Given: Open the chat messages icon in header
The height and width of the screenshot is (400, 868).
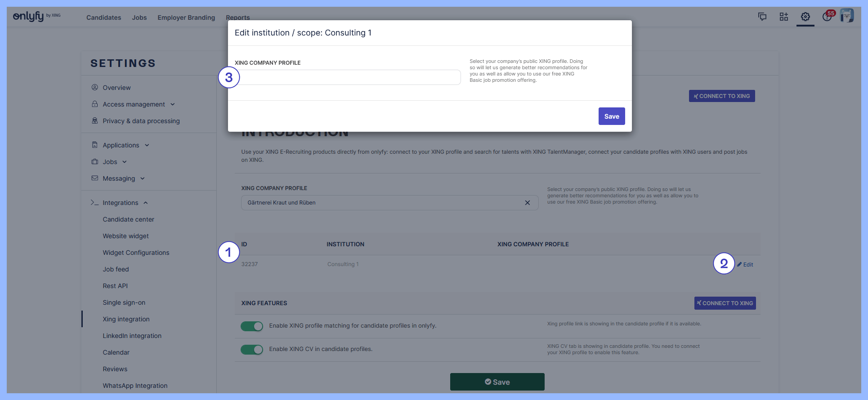Looking at the screenshot, I should [x=762, y=17].
